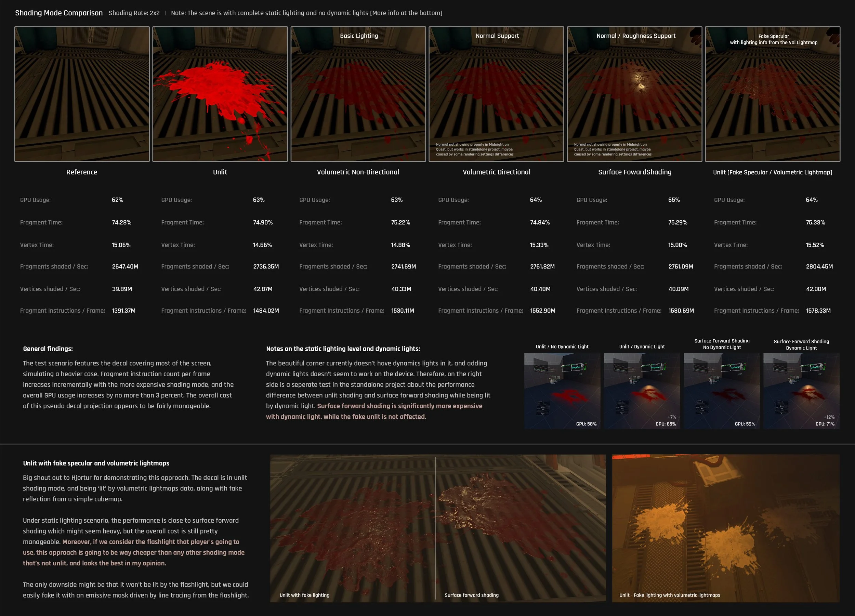This screenshot has width=855, height=616.
Task: Click the 'Unlit / No Dynamic Light' thumbnail
Action: 562,390
